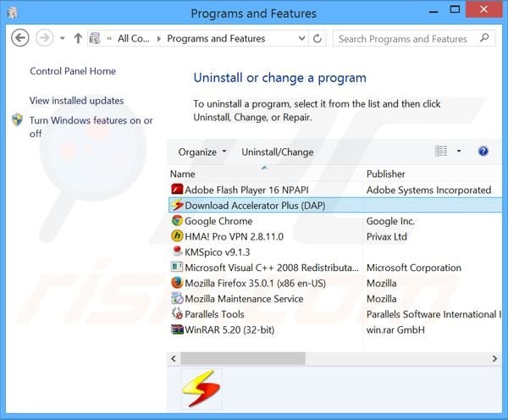508x420 pixels.
Task: Click 'Google Inc.' publisher cell
Action: (x=390, y=221)
